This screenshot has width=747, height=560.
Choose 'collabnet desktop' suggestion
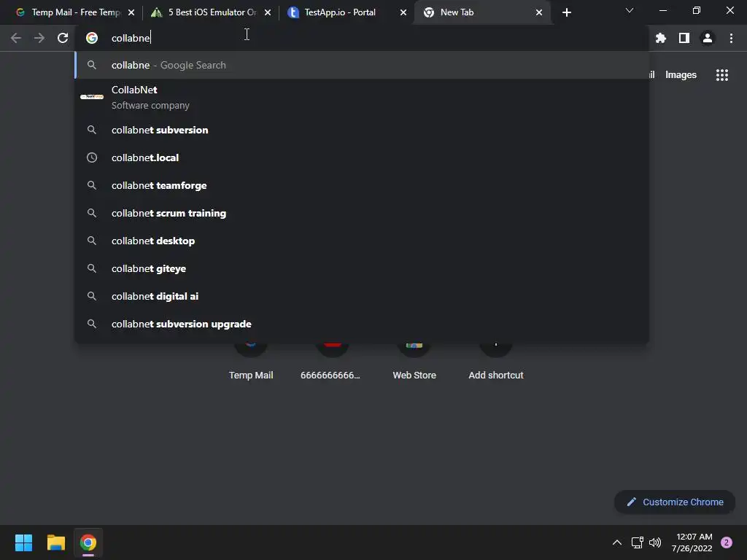[362, 241]
